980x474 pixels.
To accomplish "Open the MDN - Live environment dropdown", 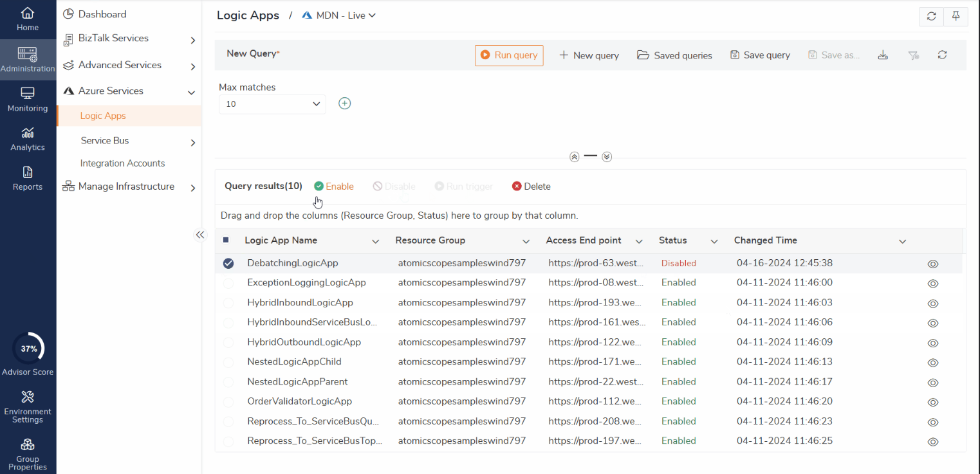I will [339, 15].
